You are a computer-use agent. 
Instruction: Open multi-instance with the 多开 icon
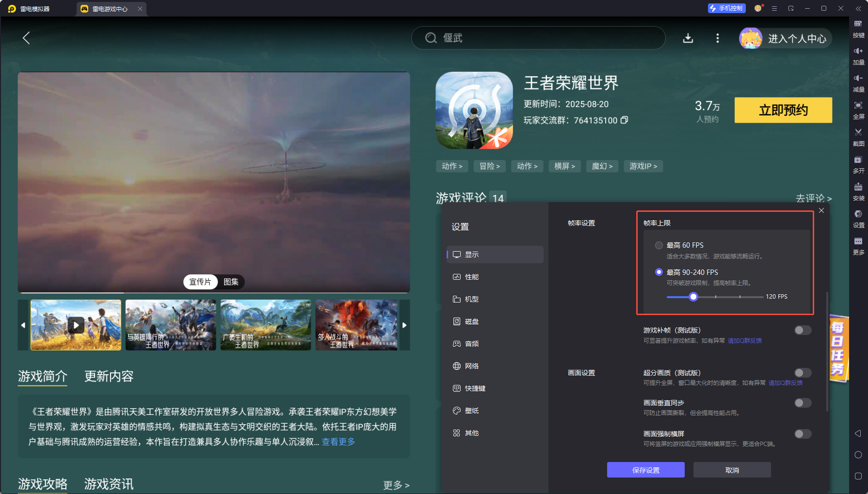coord(858,165)
